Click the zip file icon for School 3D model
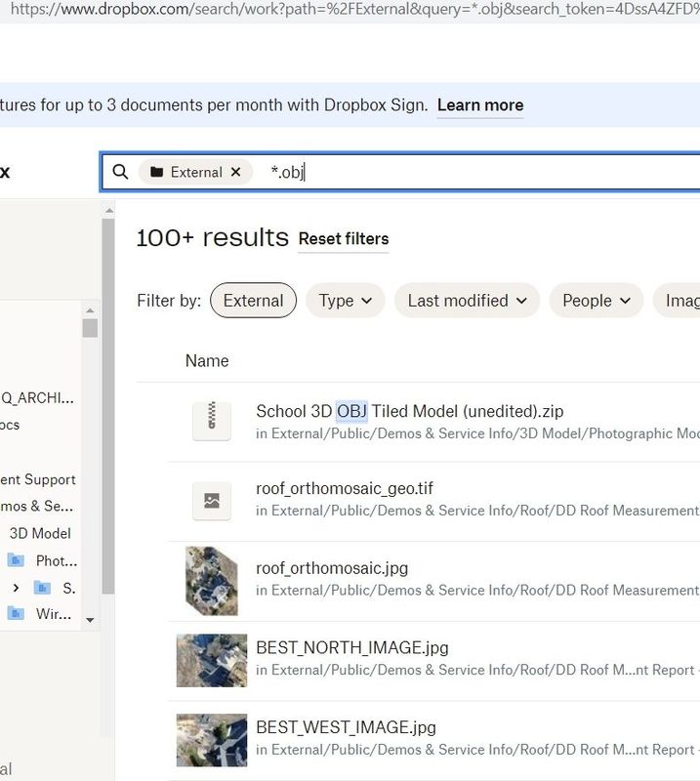Viewport: 700px width, 781px height. pyautogui.click(x=212, y=421)
